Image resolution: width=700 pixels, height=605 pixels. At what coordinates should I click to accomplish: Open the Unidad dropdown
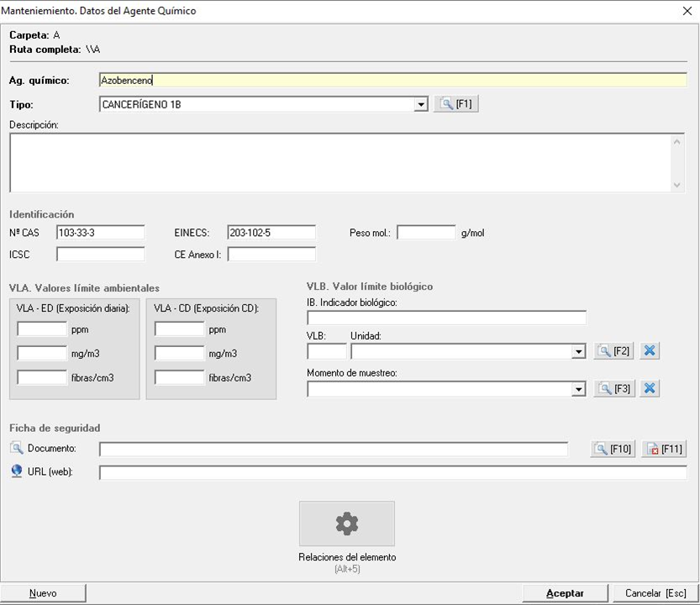point(578,352)
